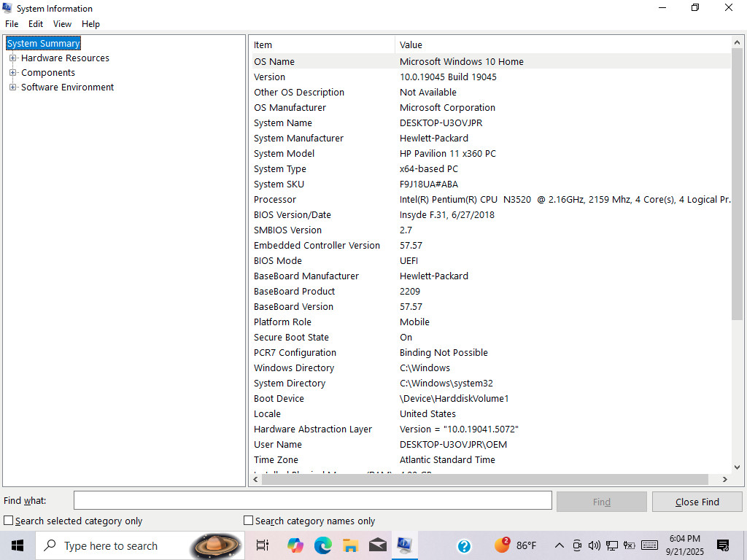
Task: Open the volume speaker icon
Action: coord(594,545)
